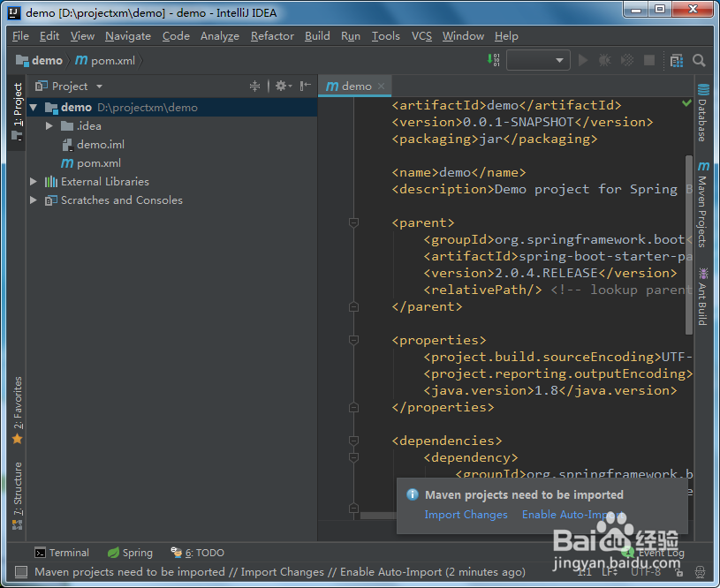Open the Project view dropdown
Viewport: 720px width, 588px height.
pyautogui.click(x=99, y=87)
